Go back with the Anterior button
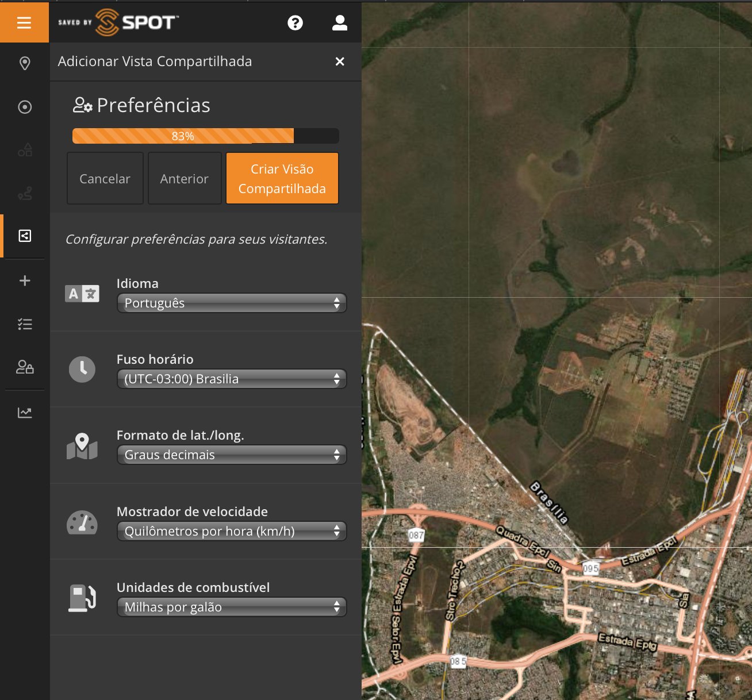 pyautogui.click(x=185, y=179)
